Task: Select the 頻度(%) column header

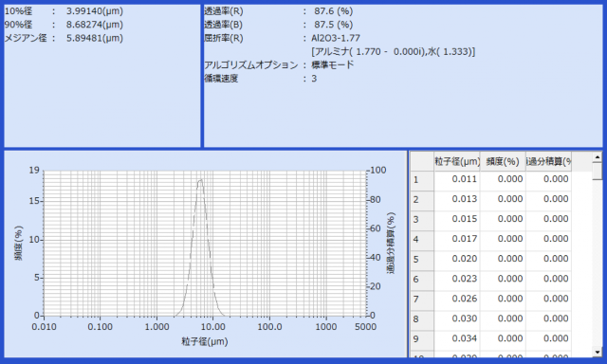Action: point(503,161)
